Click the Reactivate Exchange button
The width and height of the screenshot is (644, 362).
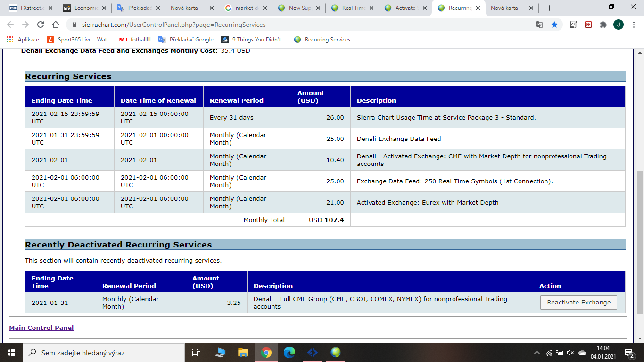click(x=578, y=303)
